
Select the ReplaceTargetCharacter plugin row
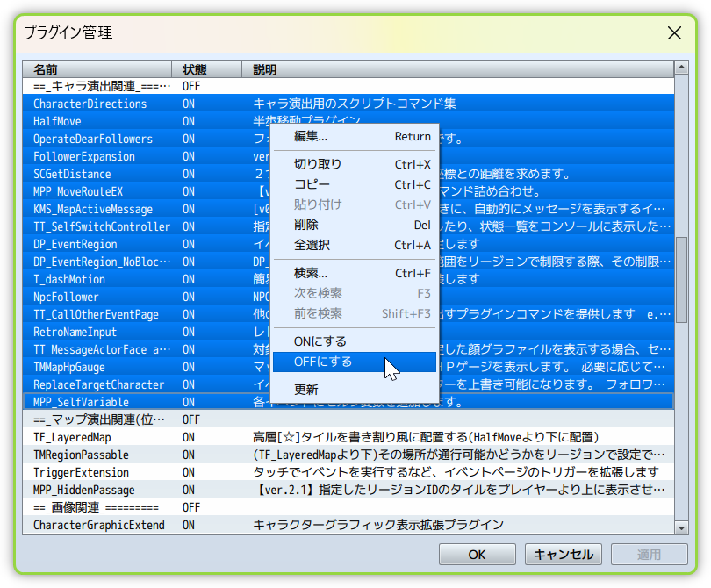point(348,385)
